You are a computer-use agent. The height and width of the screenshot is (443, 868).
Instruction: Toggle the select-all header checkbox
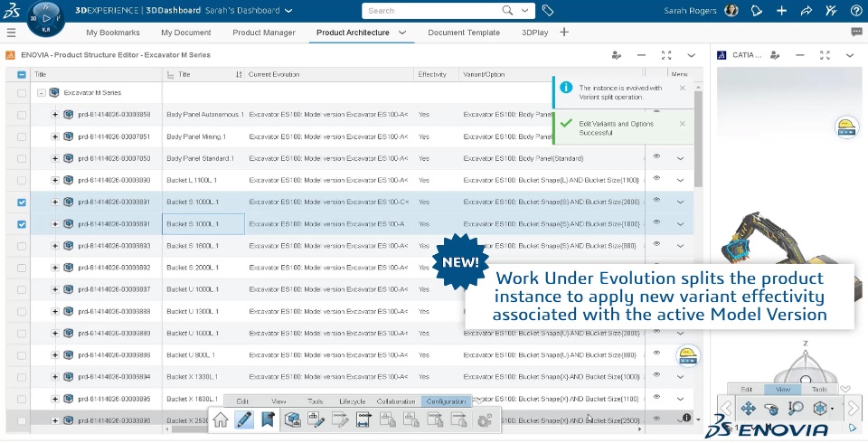(22, 74)
